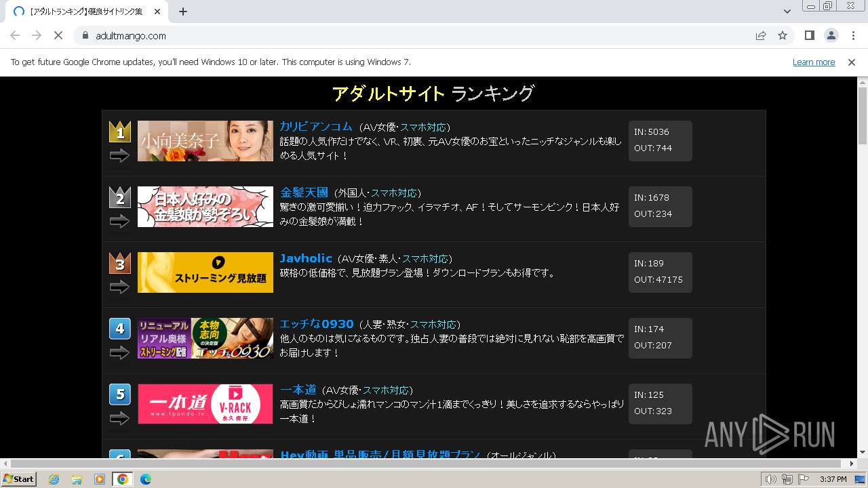The image size is (868, 488).
Task: Toggle the browser side panel
Action: coord(809,35)
